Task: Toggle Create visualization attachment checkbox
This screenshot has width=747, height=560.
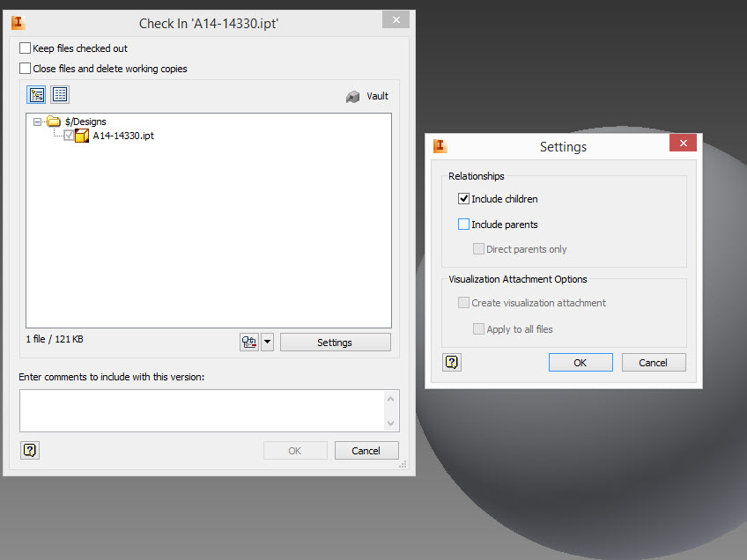Action: (463, 302)
